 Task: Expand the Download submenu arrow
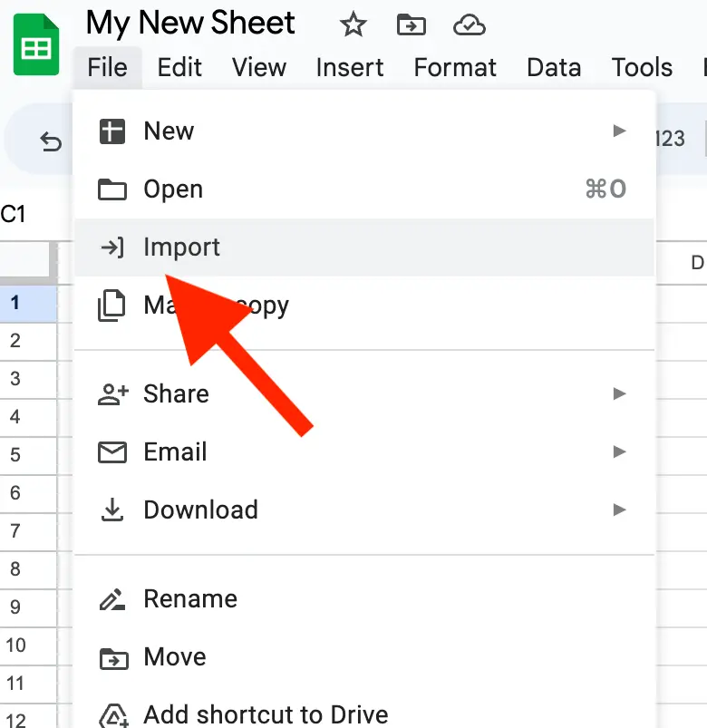coord(619,510)
